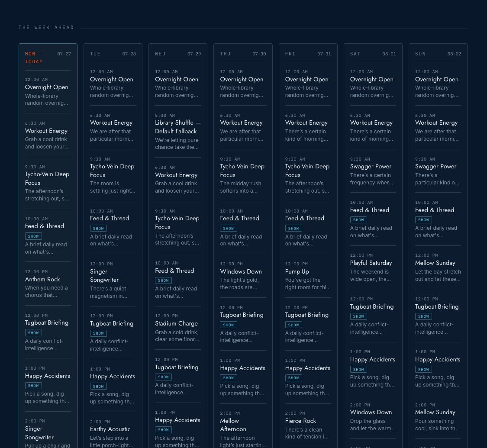487x448 pixels.
Task: Click SHOW badge under Monday's Happy Accidents
Action: click(x=33, y=386)
